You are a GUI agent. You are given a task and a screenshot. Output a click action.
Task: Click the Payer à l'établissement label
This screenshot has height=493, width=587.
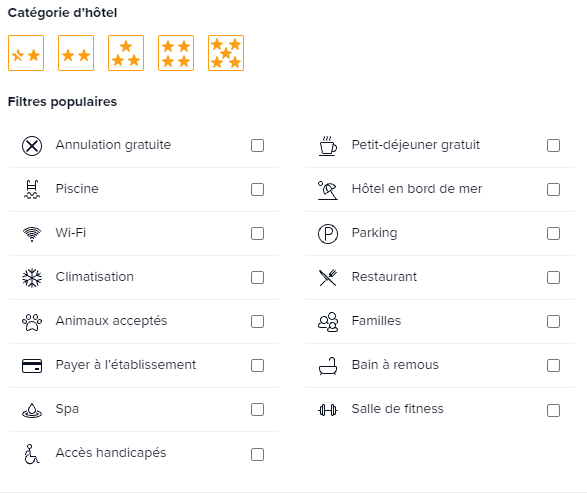[x=126, y=365]
